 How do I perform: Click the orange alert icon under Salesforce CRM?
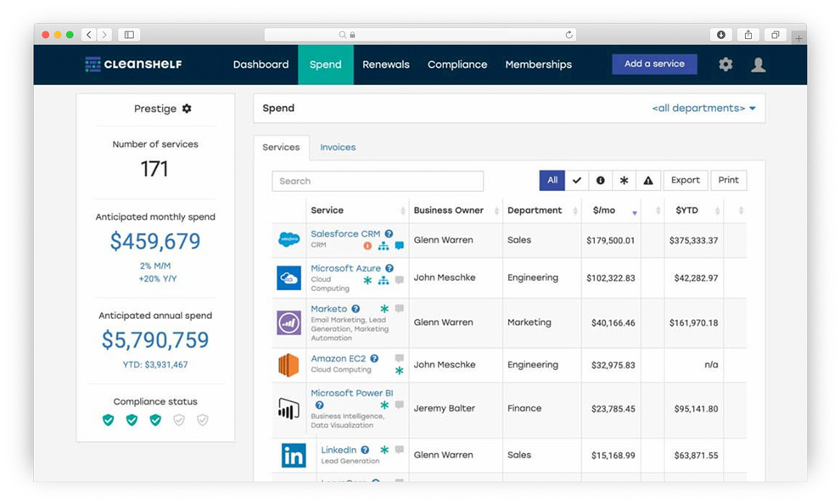[367, 246]
